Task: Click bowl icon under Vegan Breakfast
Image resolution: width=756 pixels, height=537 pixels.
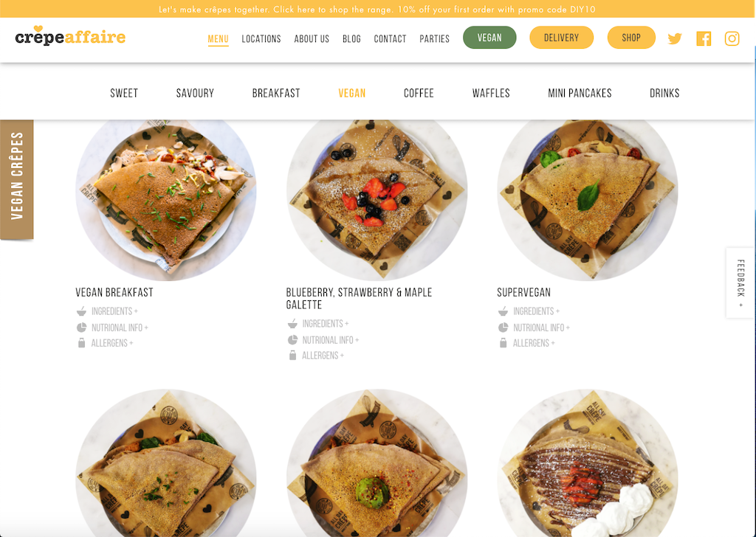Action: (x=81, y=311)
